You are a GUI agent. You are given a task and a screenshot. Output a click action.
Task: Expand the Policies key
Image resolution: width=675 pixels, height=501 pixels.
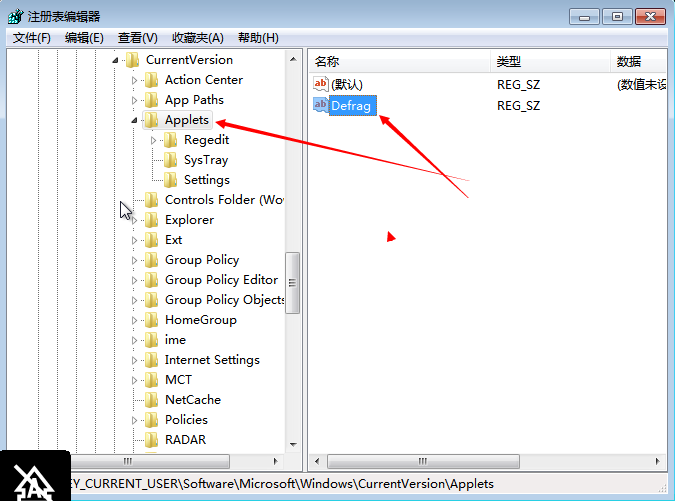[134, 421]
